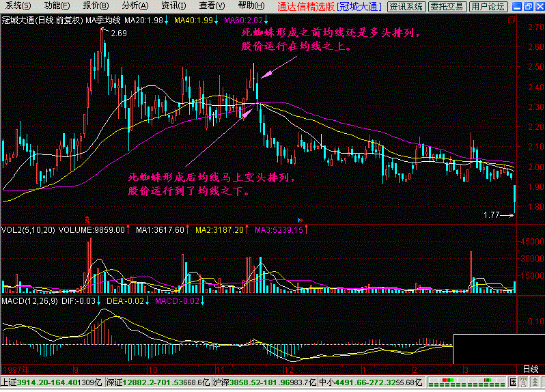Click the month 11 marker on timeline

tap(221, 369)
